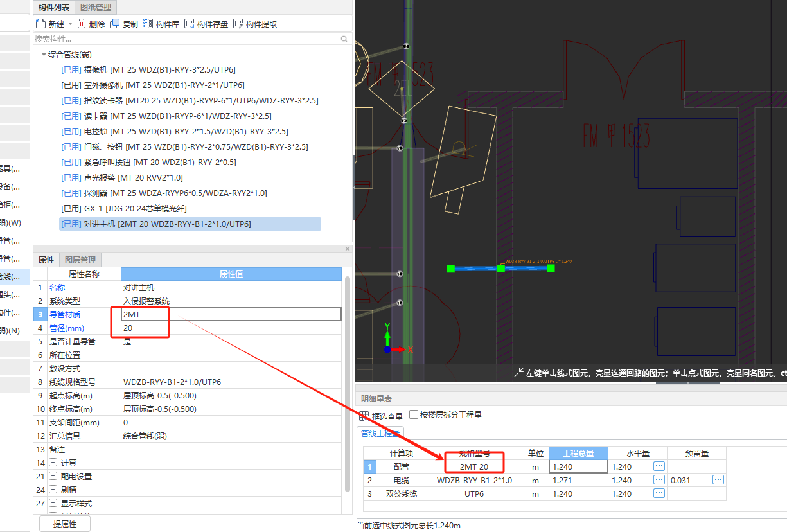
Task: Expand the 剔槽 property group
Action: pyautogui.click(x=53, y=490)
